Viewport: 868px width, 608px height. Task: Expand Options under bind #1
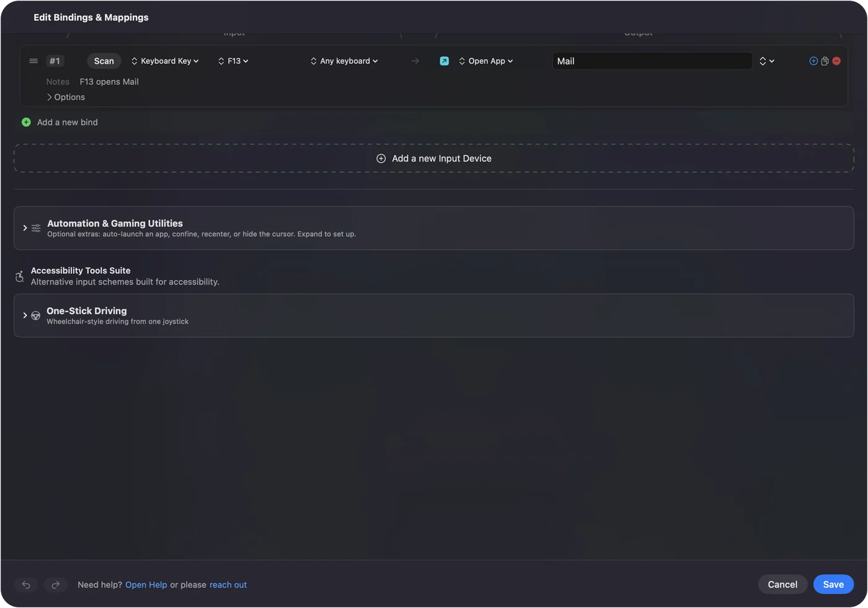(66, 97)
